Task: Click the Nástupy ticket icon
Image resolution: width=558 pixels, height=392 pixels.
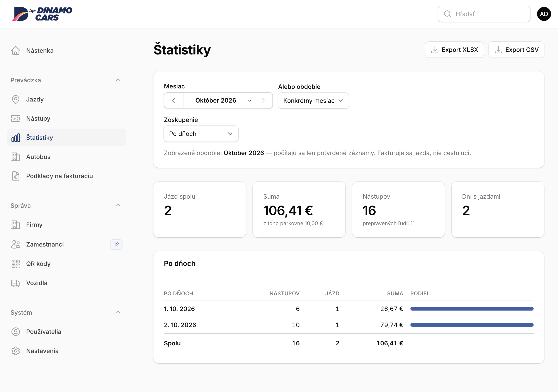Action: (x=15, y=118)
